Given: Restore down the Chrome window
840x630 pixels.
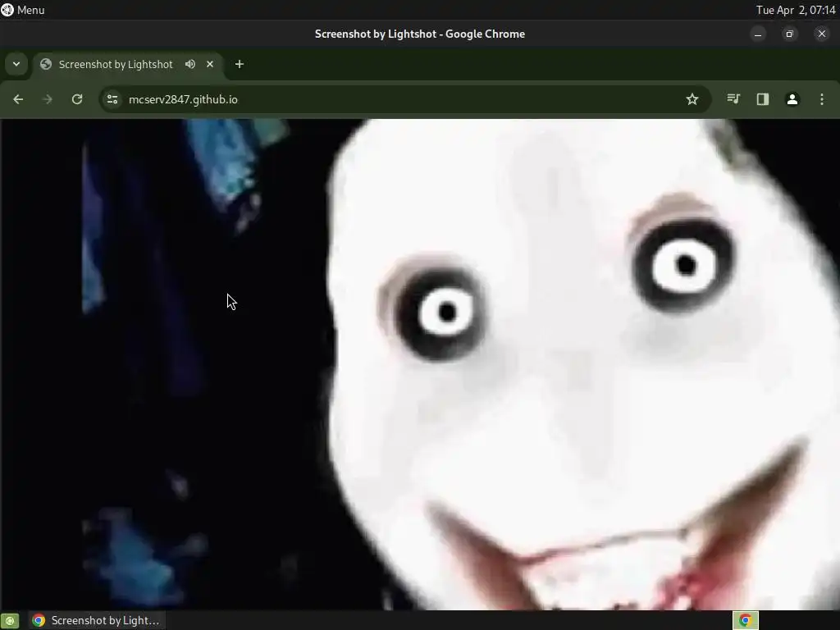Looking at the screenshot, I should [x=789, y=34].
